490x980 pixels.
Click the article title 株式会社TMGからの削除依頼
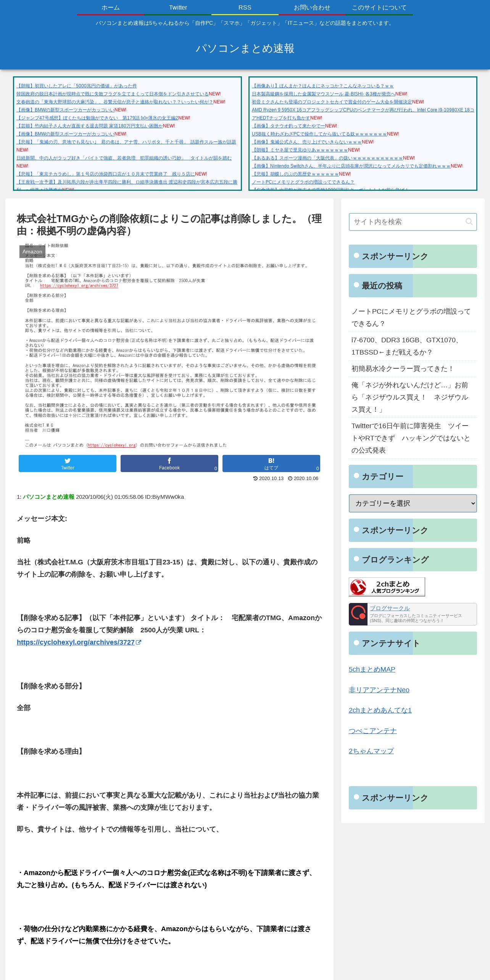point(169,225)
